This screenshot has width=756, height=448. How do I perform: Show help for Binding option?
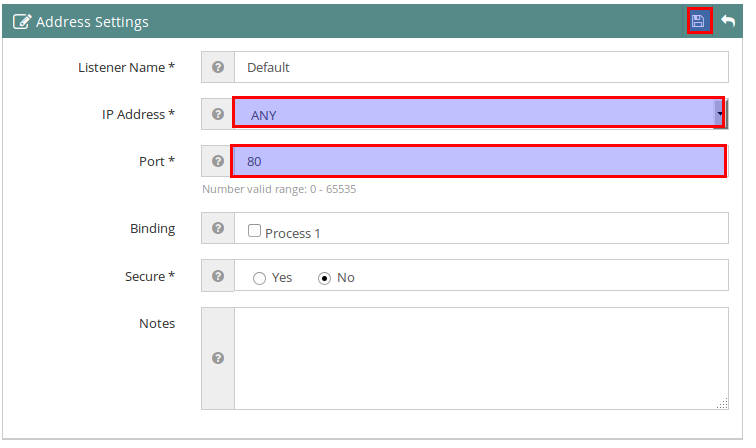click(x=218, y=228)
